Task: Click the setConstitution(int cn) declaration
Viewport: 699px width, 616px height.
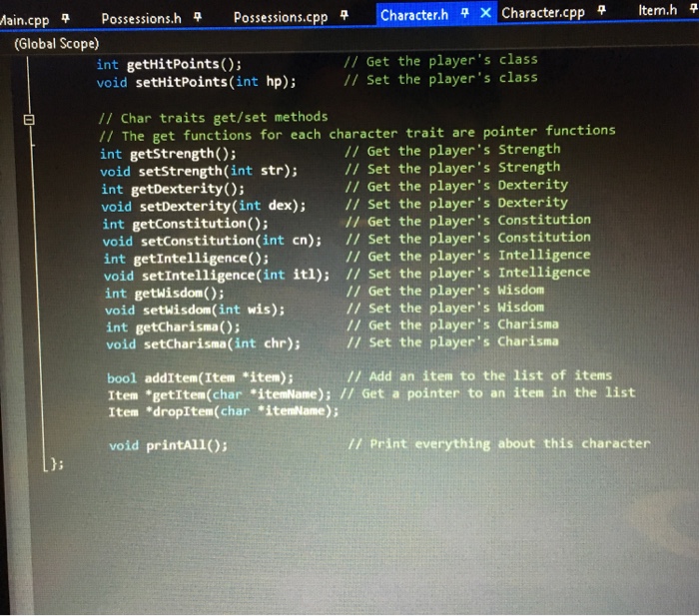Action: pos(212,241)
